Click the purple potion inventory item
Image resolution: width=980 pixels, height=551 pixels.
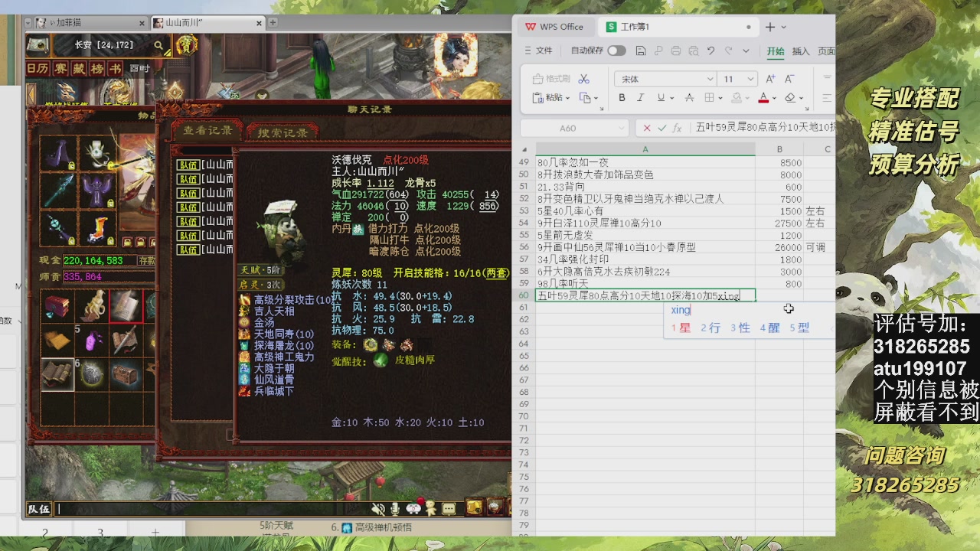pyautogui.click(x=93, y=340)
